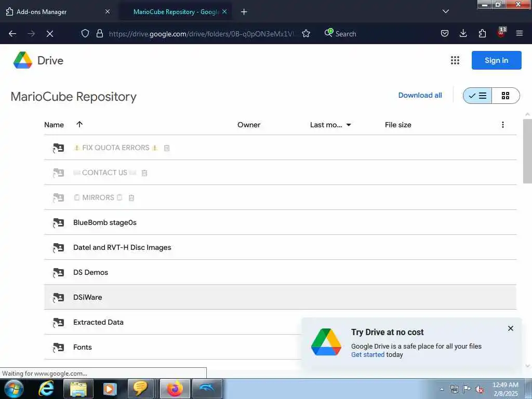
Task: Open the Firefox downloads panel
Action: pos(463,33)
